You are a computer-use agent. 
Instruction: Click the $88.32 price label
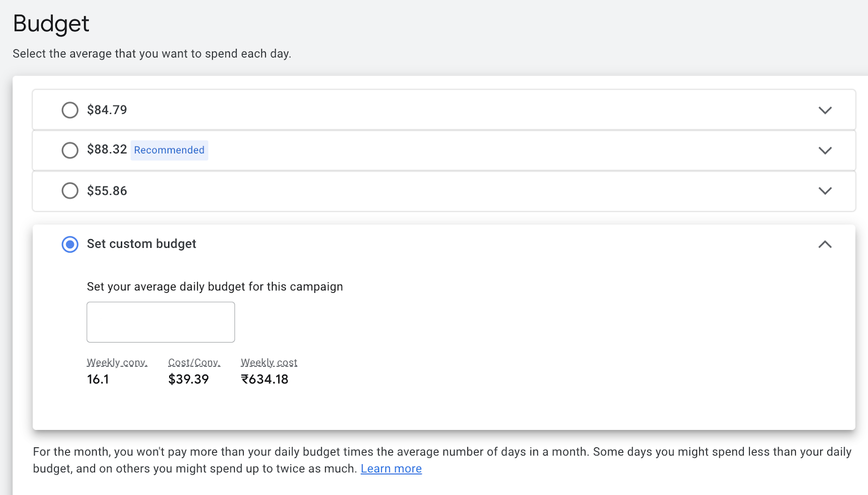tap(107, 150)
